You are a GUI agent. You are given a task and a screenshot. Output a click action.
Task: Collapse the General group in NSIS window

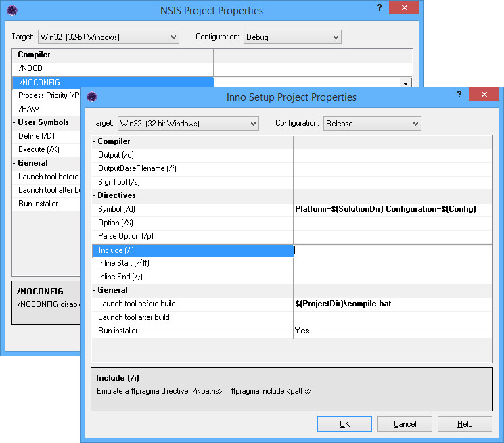point(14,163)
